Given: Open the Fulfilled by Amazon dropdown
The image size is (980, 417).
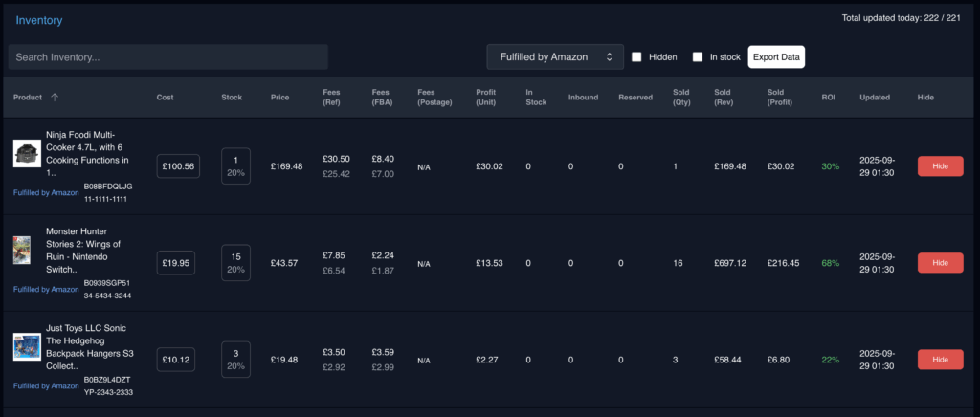Looking at the screenshot, I should pyautogui.click(x=555, y=57).
